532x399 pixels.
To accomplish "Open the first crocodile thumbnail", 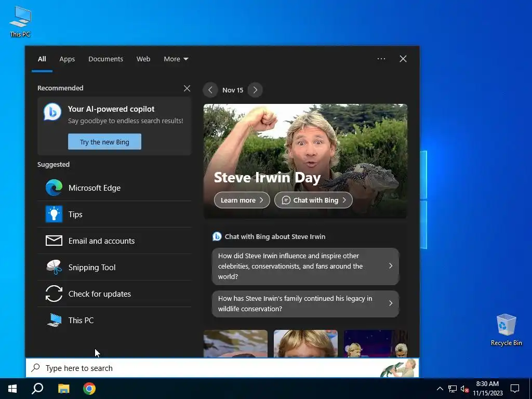I will 235,343.
